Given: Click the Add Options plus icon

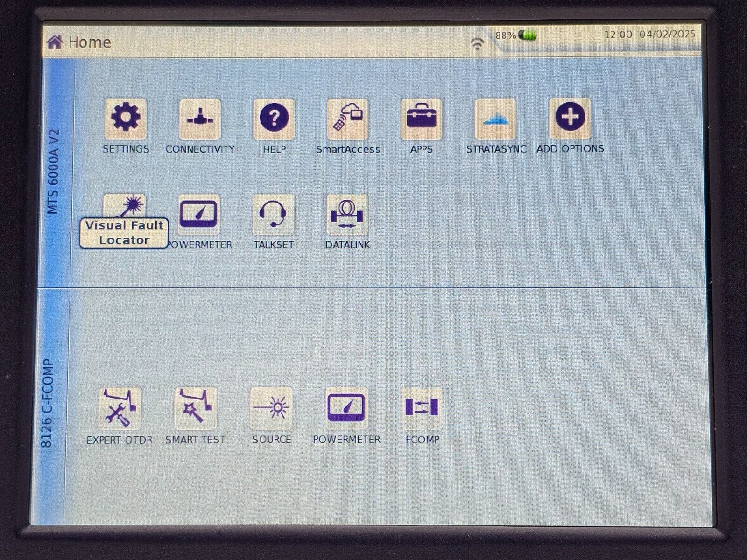Looking at the screenshot, I should pyautogui.click(x=570, y=118).
